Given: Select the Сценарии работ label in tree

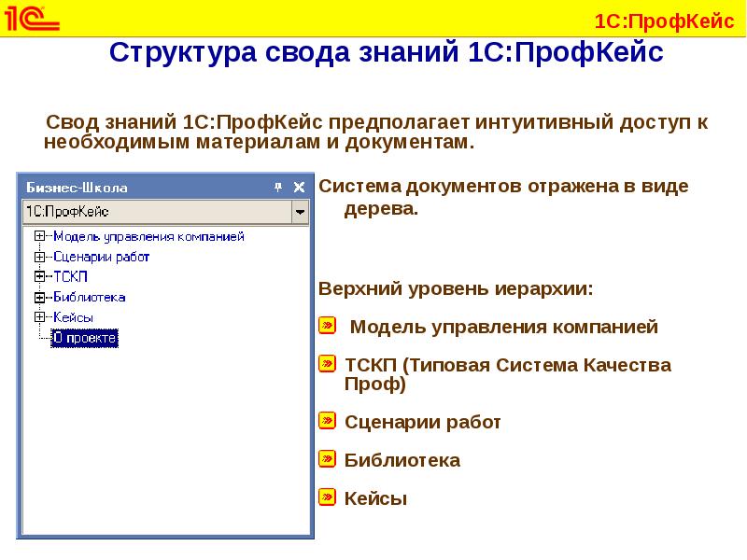Looking at the screenshot, I should (101, 257).
